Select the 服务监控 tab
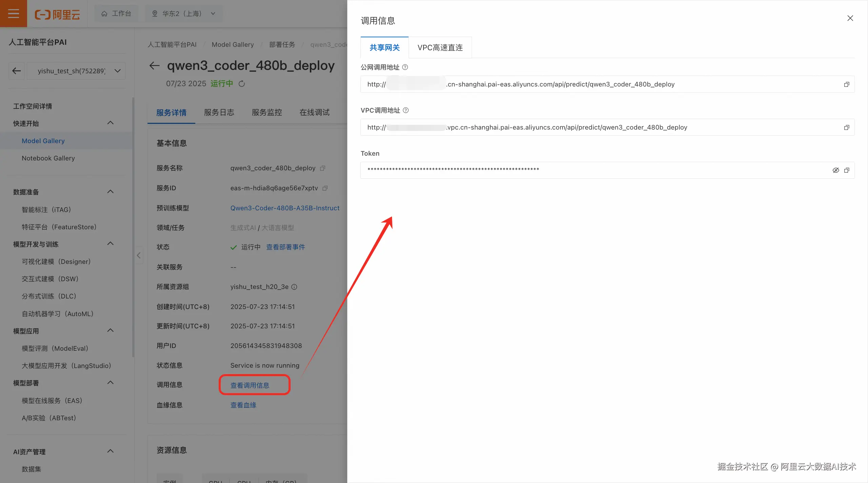This screenshot has height=483, width=868. [x=267, y=113]
